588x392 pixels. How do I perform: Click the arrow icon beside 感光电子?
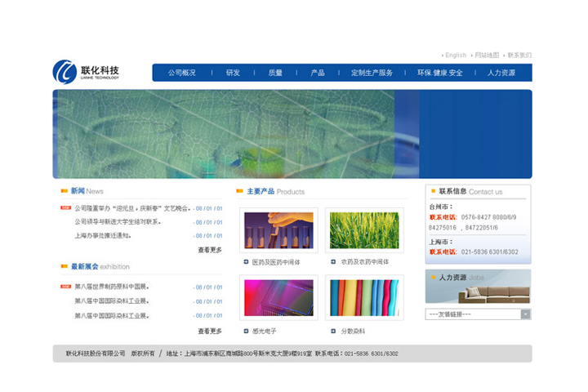pos(246,331)
